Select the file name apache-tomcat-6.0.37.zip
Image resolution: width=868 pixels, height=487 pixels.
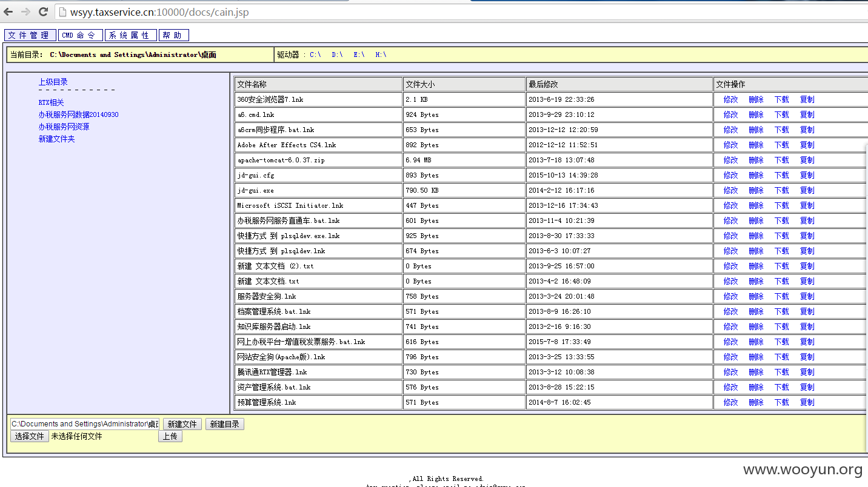(x=281, y=160)
